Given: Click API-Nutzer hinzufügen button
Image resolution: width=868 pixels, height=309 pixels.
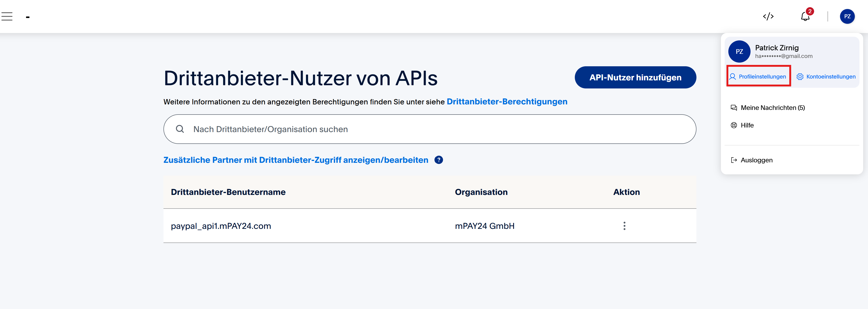Looking at the screenshot, I should [635, 77].
